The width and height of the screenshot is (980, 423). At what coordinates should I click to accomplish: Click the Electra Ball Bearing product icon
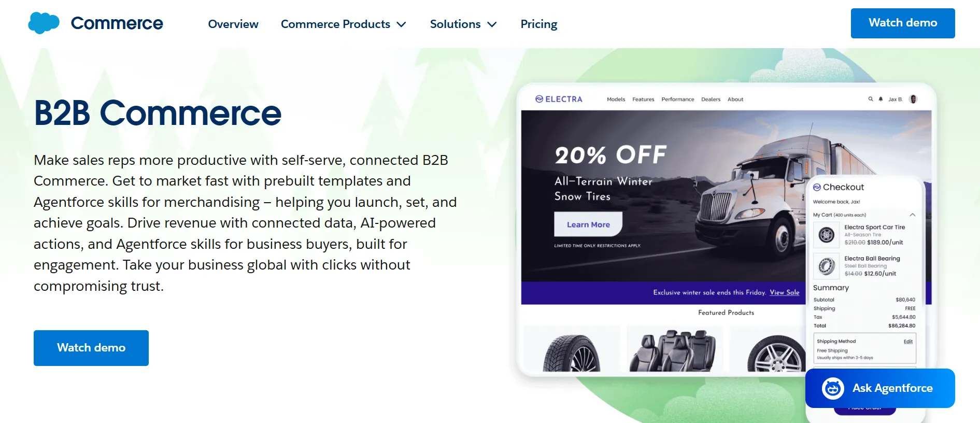[x=826, y=266]
